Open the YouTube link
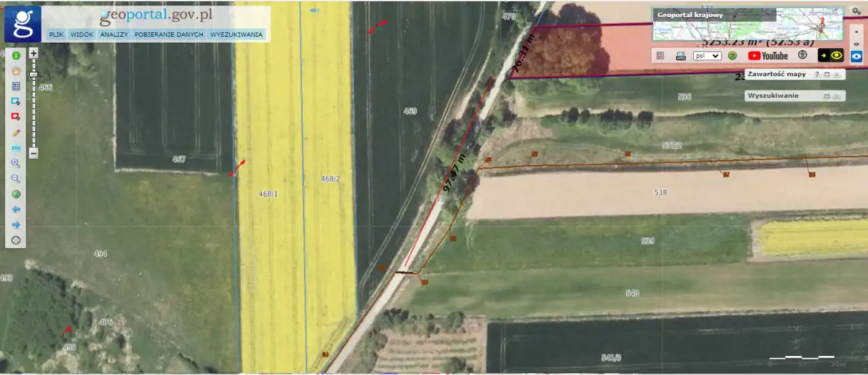This screenshot has height=375, width=868. [768, 56]
